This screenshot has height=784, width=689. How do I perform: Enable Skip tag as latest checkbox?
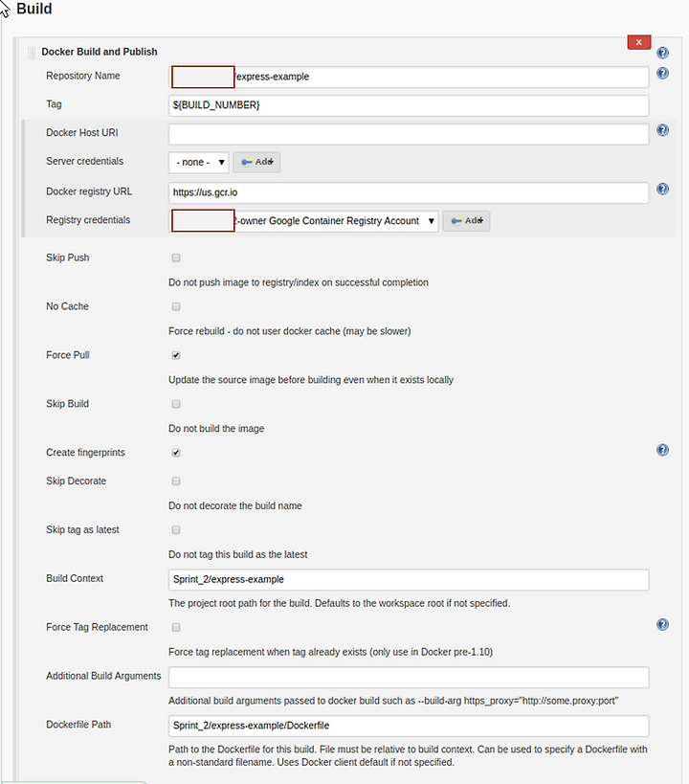(x=176, y=529)
